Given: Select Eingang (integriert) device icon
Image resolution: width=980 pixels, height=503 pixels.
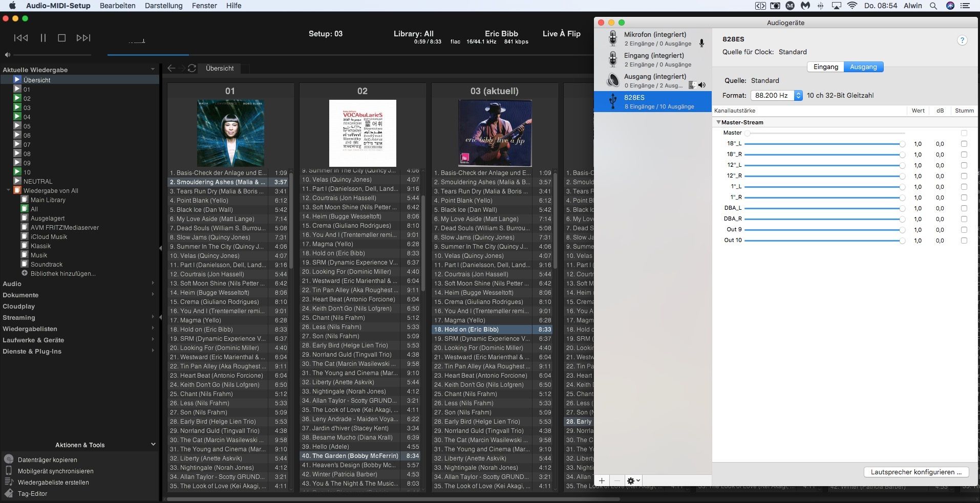Looking at the screenshot, I should click(612, 59).
